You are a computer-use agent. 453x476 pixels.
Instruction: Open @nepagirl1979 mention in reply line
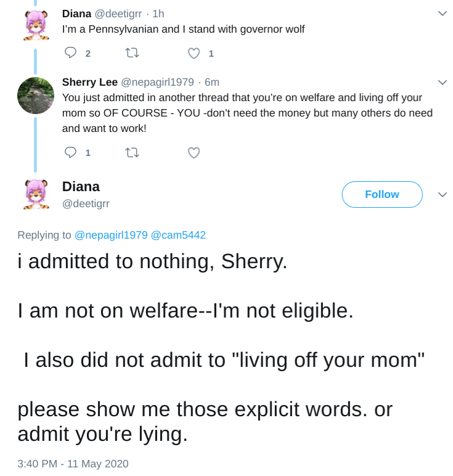point(111,235)
